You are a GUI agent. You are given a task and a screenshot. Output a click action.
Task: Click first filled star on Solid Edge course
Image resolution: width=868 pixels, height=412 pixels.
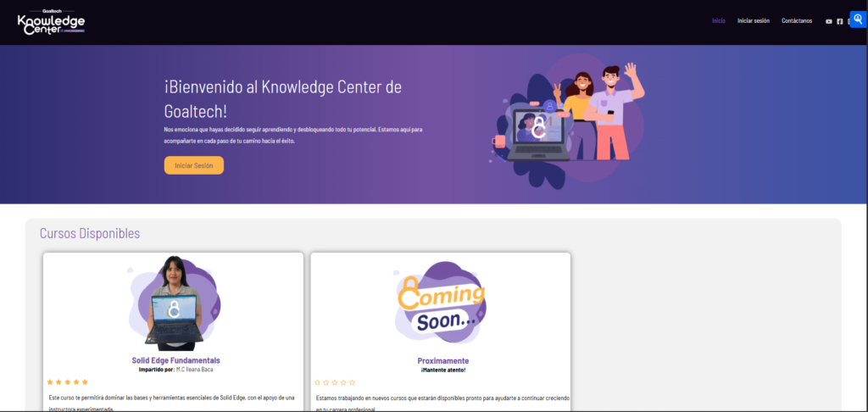coord(50,382)
